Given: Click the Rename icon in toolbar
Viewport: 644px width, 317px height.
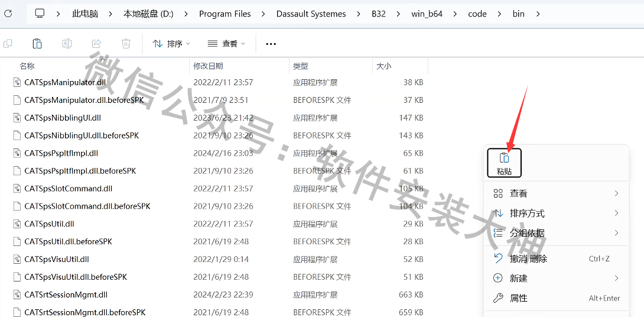Looking at the screenshot, I should (67, 44).
